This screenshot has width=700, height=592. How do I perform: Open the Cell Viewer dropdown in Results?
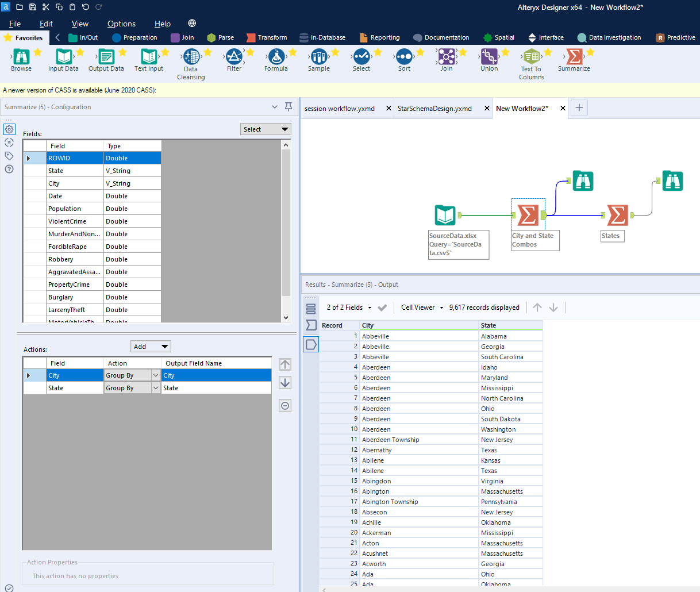point(421,307)
